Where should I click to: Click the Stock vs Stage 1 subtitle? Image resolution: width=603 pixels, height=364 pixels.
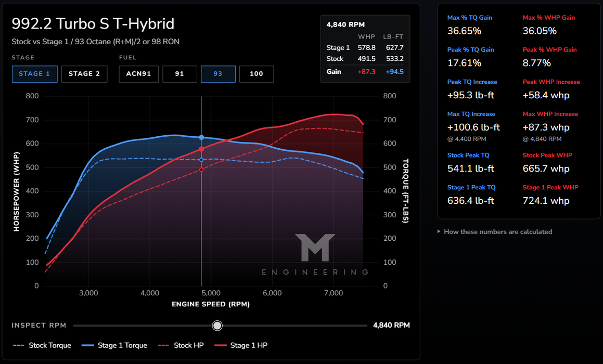(x=95, y=42)
